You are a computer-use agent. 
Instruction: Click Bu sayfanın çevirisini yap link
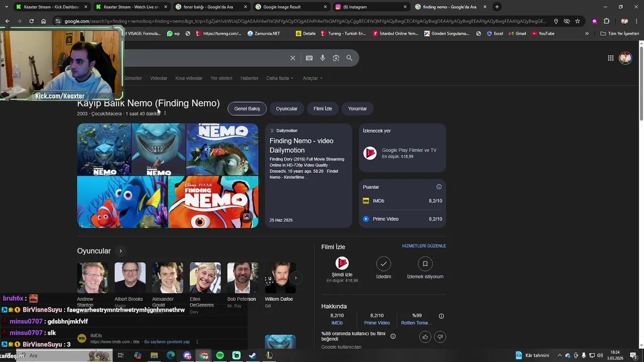[x=167, y=342]
